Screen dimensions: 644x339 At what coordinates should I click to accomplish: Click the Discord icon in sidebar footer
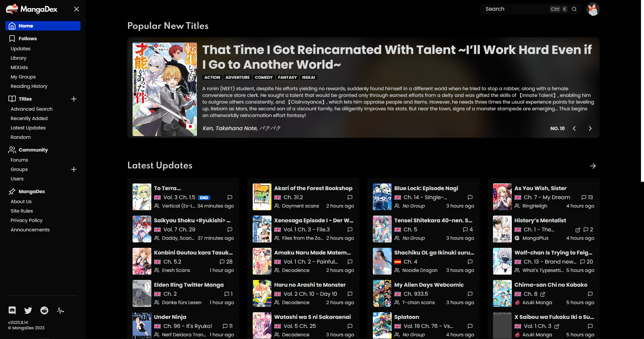(x=12, y=310)
